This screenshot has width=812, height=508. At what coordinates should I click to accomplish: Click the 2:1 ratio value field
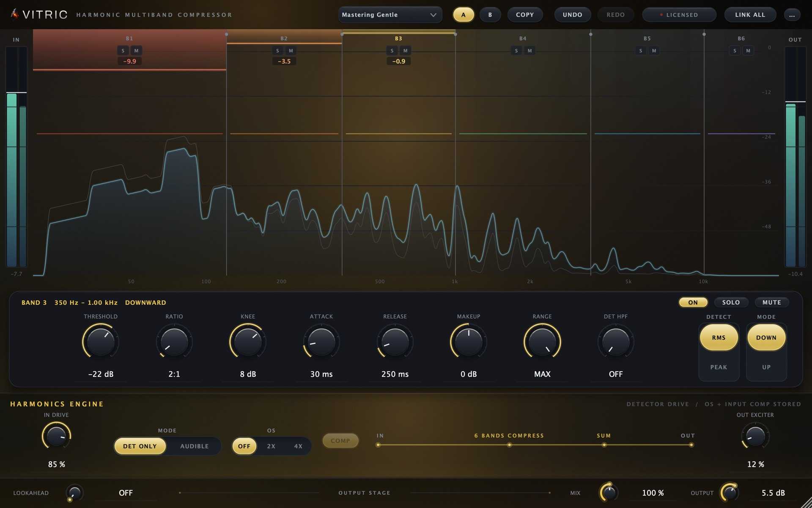pyautogui.click(x=174, y=374)
